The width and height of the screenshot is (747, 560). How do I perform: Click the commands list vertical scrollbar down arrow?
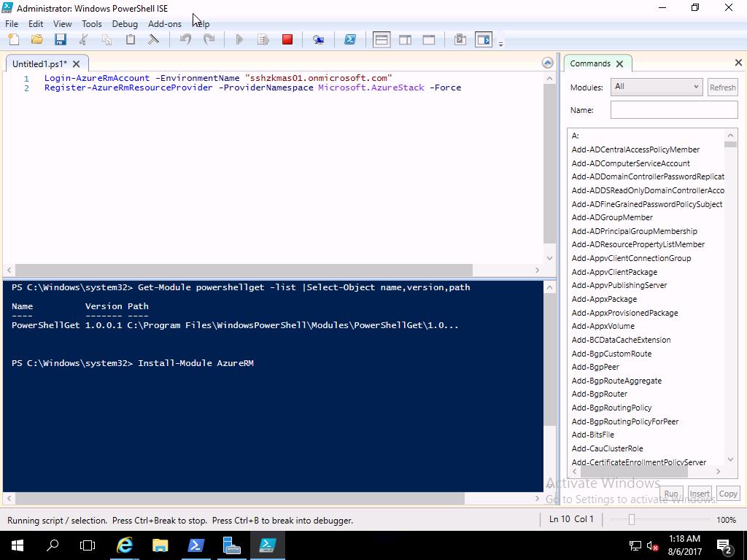pyautogui.click(x=730, y=459)
